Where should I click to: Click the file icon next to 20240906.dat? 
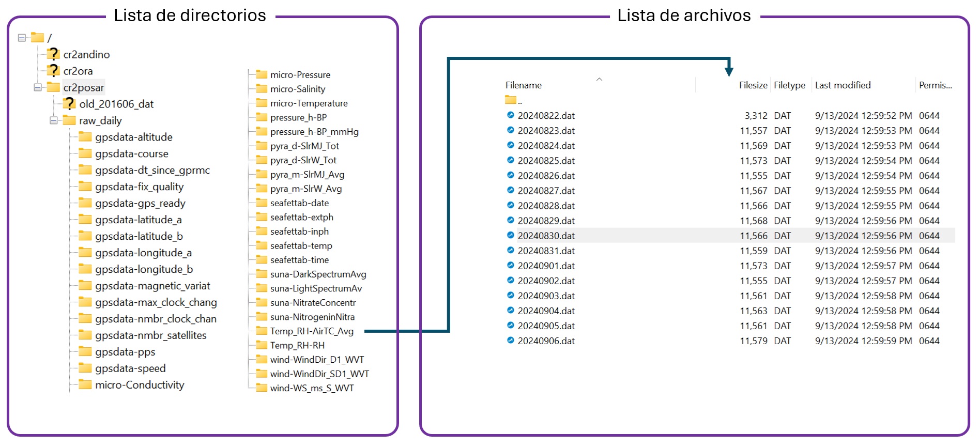(511, 341)
